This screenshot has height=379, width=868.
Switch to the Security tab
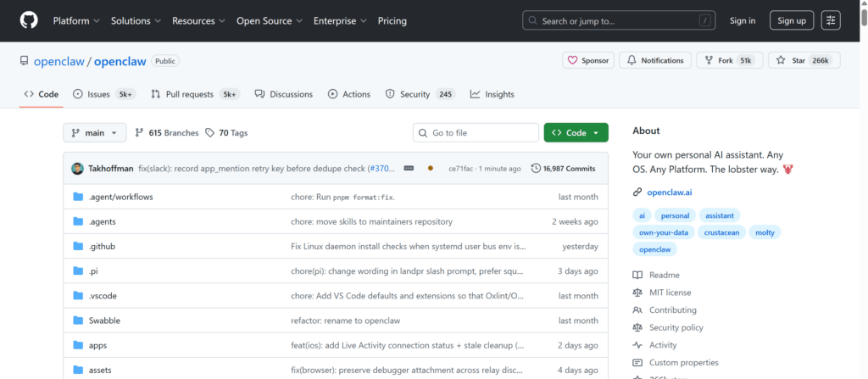420,94
